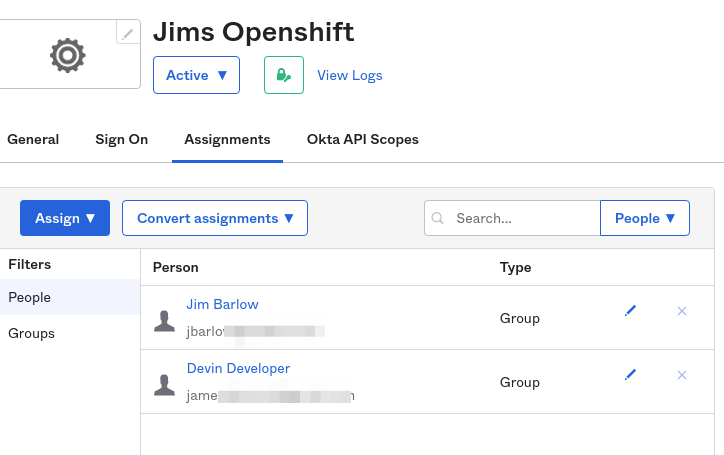This screenshot has height=455, width=724.
Task: Click Jim Barlow's avatar icon
Action: pos(164,321)
